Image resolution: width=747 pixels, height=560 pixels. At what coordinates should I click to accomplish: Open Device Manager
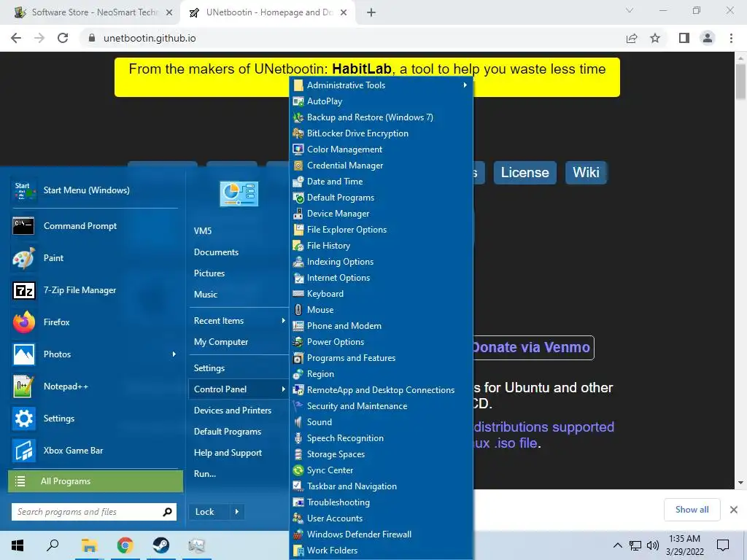[381, 214]
